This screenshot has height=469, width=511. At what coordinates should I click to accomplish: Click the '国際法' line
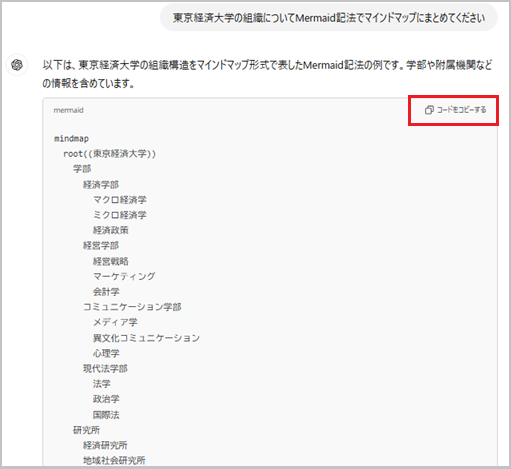tap(106, 415)
